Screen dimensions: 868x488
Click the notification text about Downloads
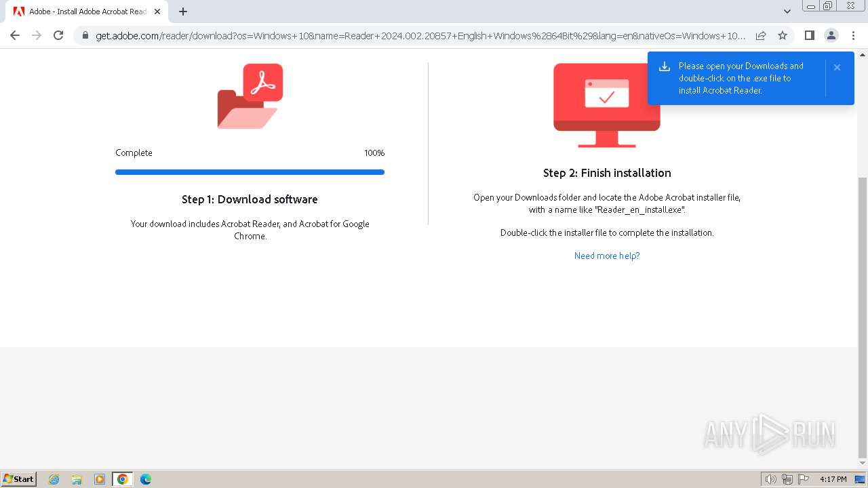(741, 78)
